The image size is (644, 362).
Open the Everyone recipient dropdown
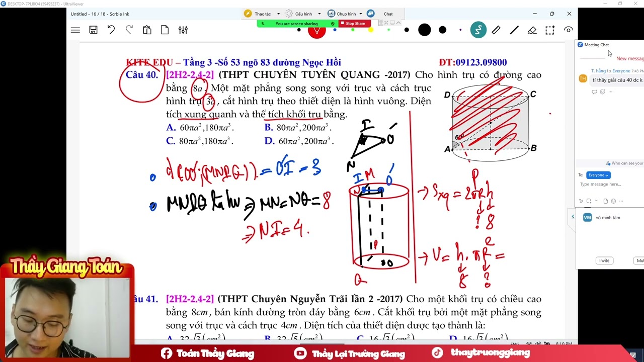pos(598,175)
